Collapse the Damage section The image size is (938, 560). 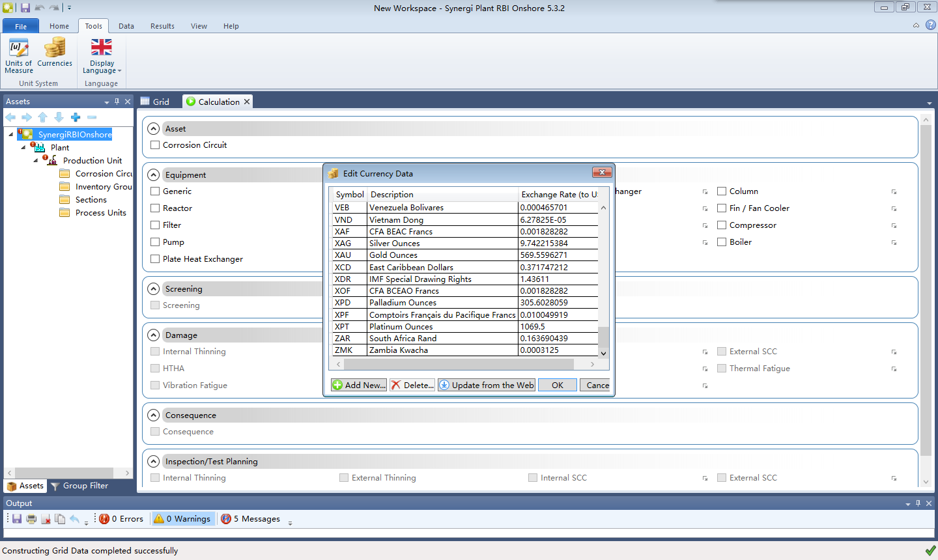coord(153,335)
